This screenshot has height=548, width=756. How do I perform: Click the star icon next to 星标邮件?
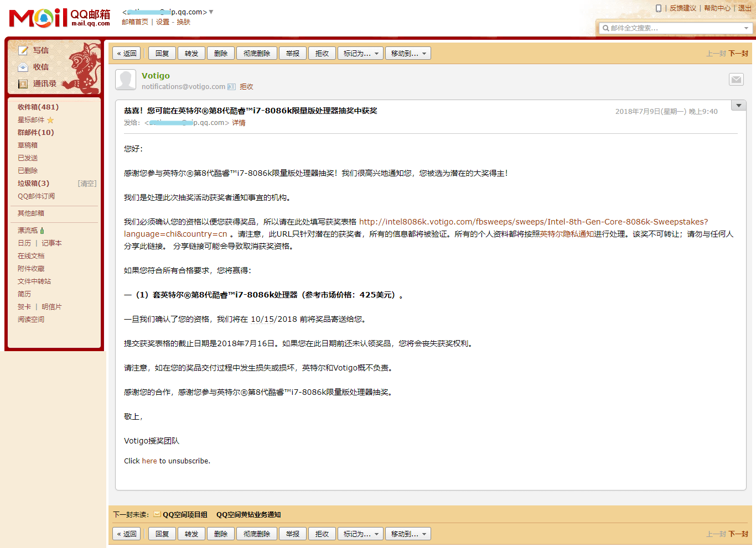pos(50,120)
